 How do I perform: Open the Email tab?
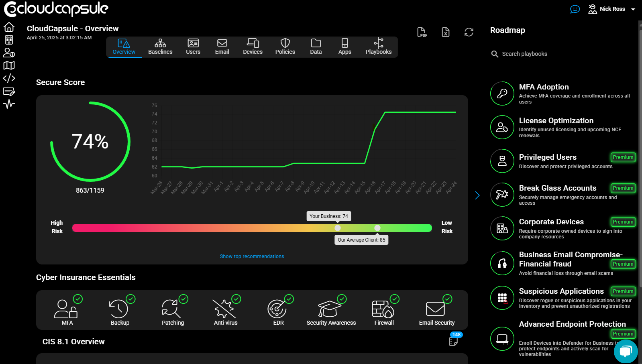pyautogui.click(x=222, y=47)
